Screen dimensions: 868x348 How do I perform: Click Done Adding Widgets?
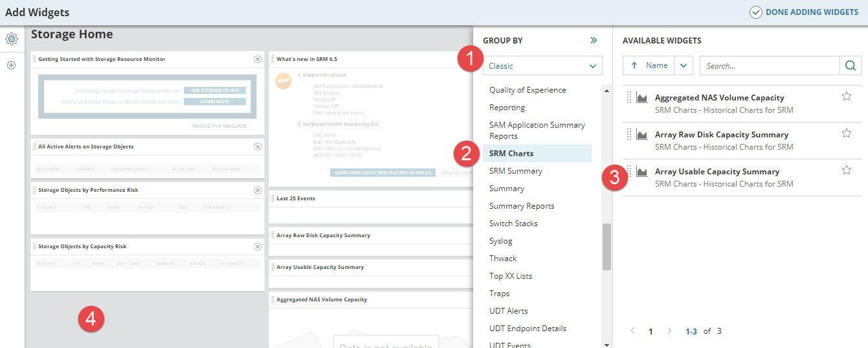(804, 12)
